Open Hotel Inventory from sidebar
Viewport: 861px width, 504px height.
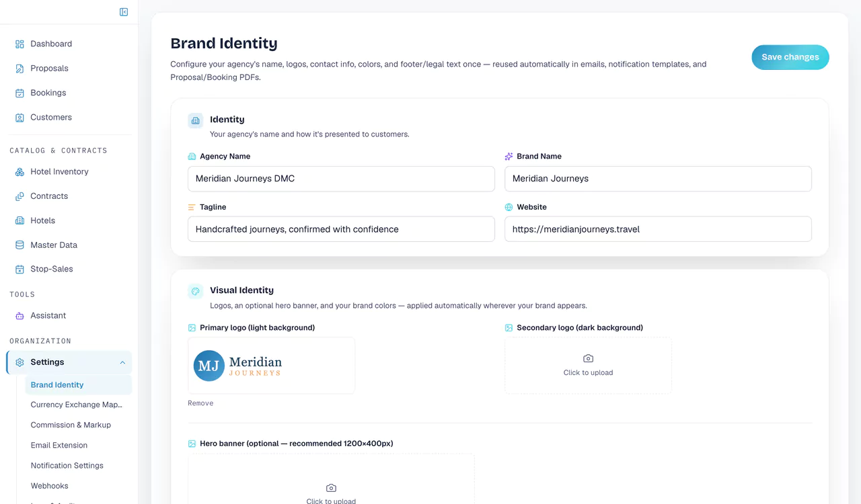point(59,172)
